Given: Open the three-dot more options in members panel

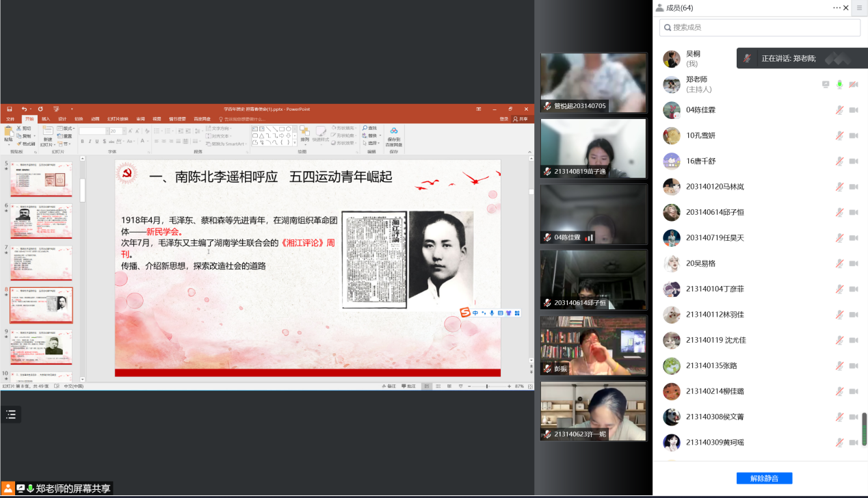Looking at the screenshot, I should pos(837,8).
